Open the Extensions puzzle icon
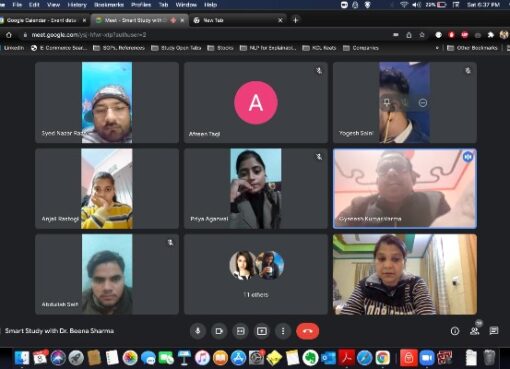Viewport: 510px width, 369px height. click(490, 35)
